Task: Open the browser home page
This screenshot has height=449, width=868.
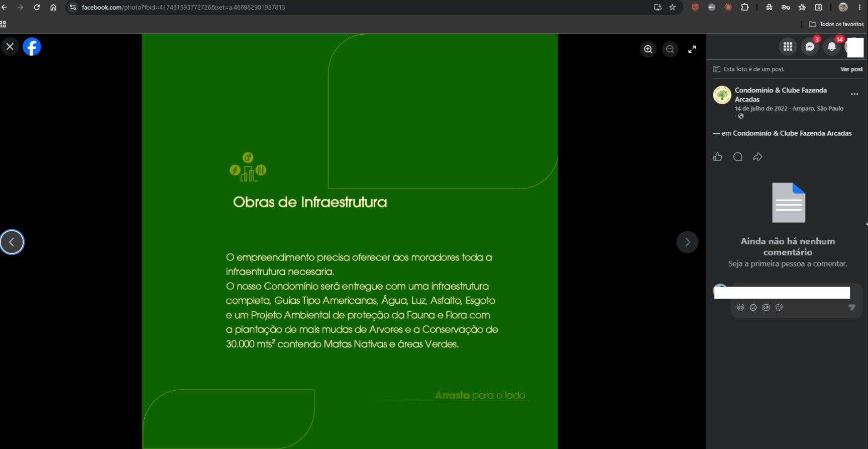Action: [x=53, y=7]
